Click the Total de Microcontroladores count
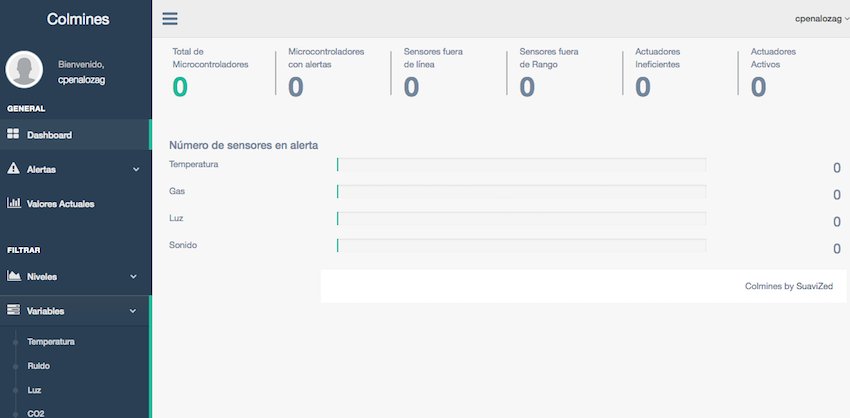 [x=180, y=87]
